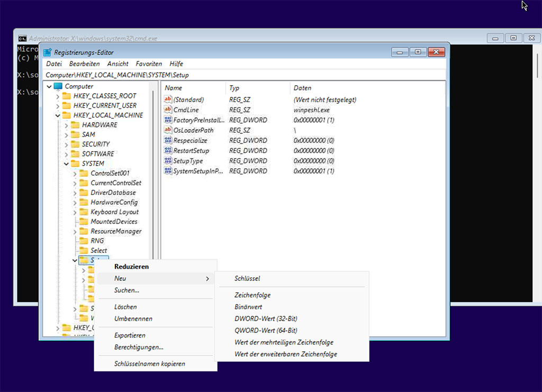Image resolution: width=542 pixels, height=392 pixels.
Task: Select the Computer icon in tree
Action: pyautogui.click(x=58, y=86)
